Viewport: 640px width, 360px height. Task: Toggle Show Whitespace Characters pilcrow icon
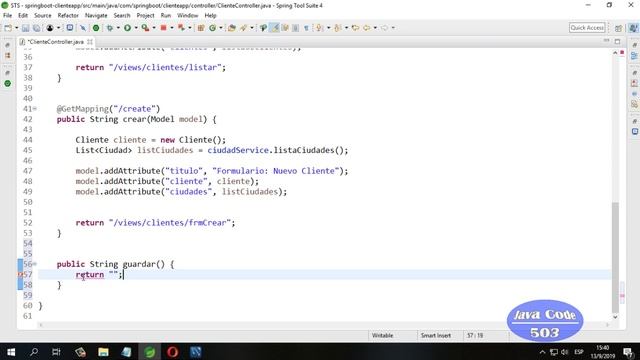[x=306, y=28]
